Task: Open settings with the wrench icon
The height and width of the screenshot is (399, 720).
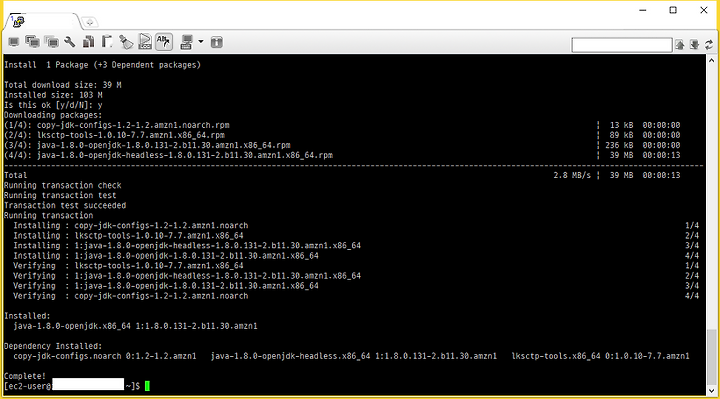Action: 70,42
